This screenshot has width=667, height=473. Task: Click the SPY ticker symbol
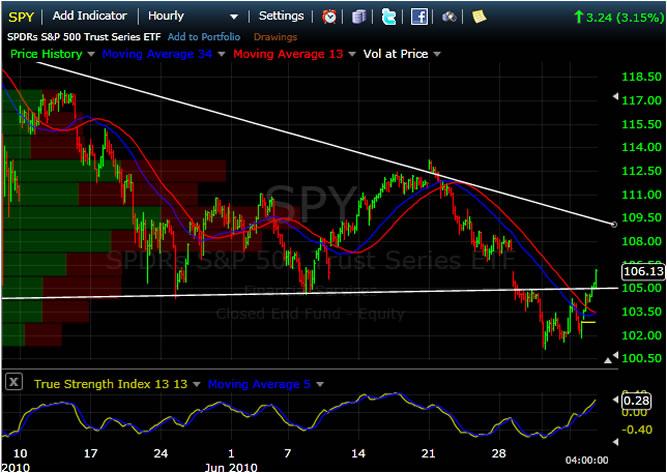[x=20, y=17]
